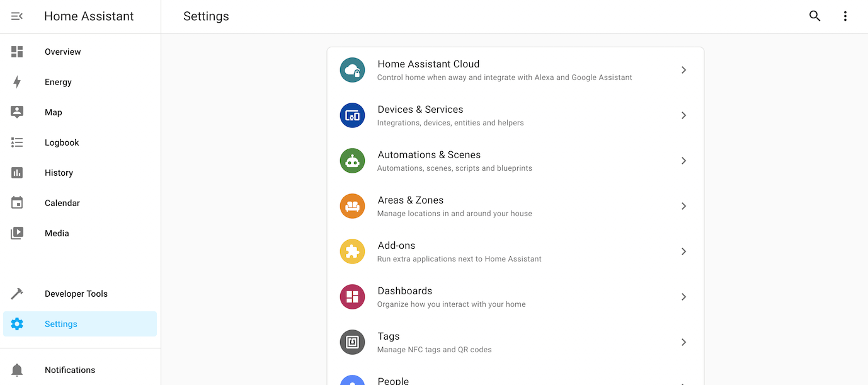Click the History chart icon
868x385 pixels.
(x=16, y=173)
